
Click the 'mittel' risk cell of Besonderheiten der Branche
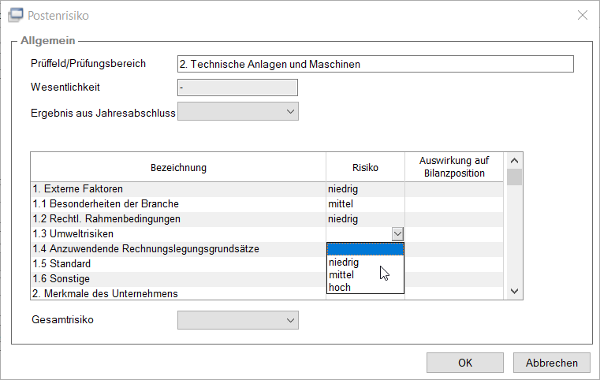pos(365,204)
